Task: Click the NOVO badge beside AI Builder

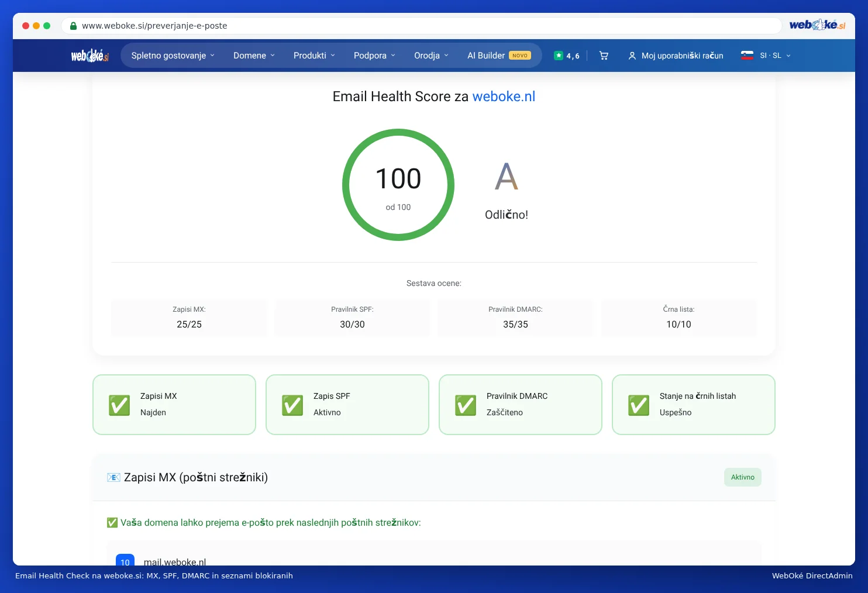Action: pos(520,56)
